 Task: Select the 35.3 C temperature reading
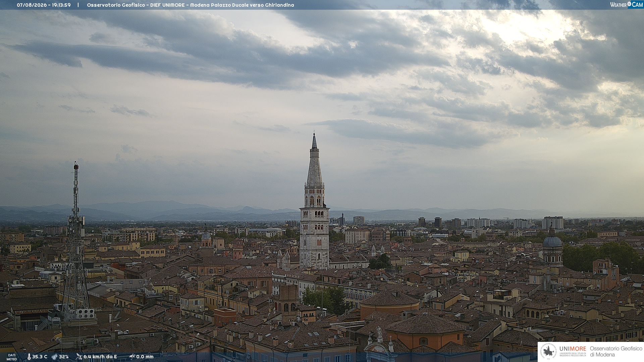(x=40, y=357)
